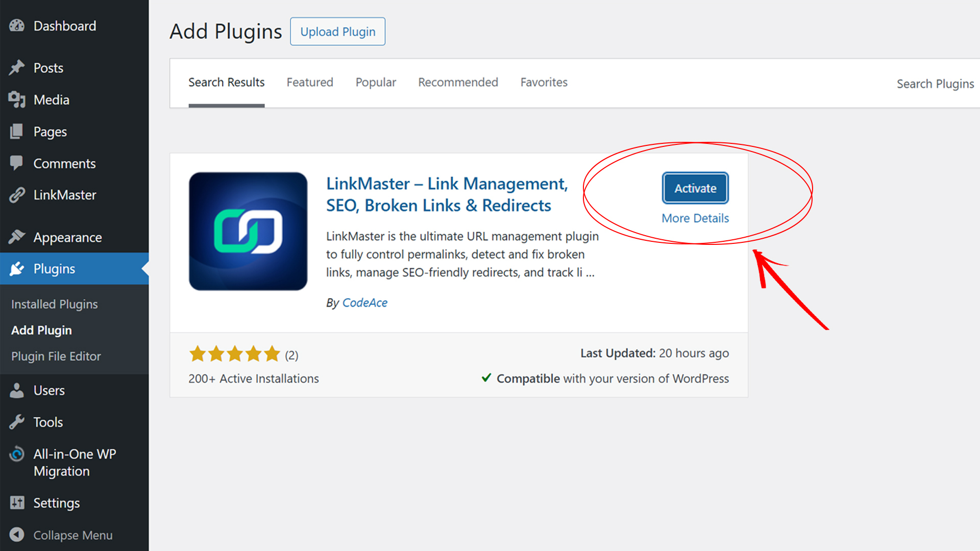The width and height of the screenshot is (980, 551).
Task: Open the LinkMaster plugin logo thumbnail
Action: click(248, 231)
